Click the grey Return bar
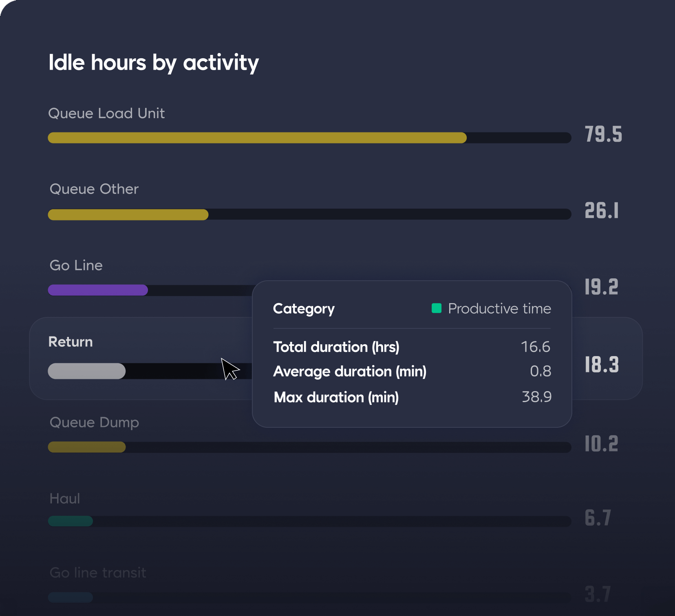Image resolution: width=675 pixels, height=616 pixels. click(87, 371)
